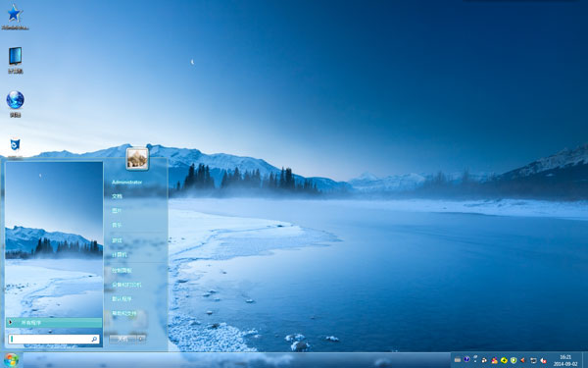Open the yellow-green round tray icon

click(x=504, y=360)
